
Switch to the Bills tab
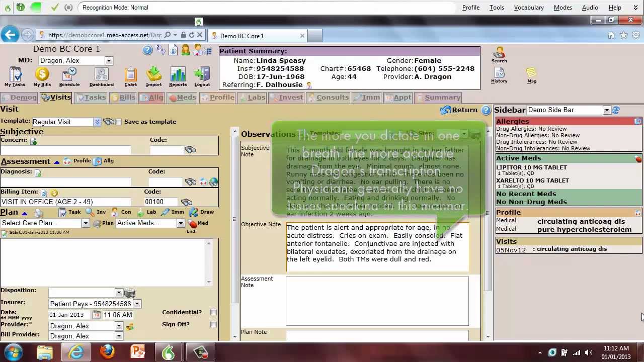pos(123,98)
